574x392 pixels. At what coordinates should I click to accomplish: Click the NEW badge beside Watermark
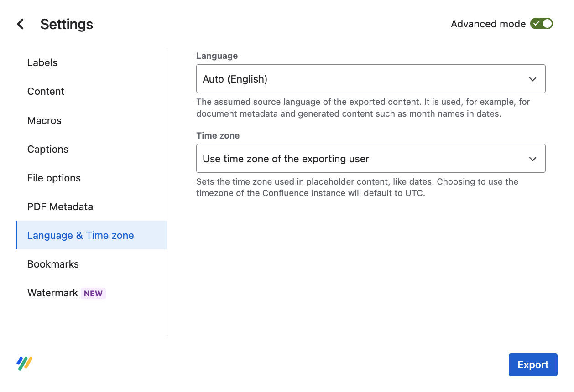(x=93, y=294)
